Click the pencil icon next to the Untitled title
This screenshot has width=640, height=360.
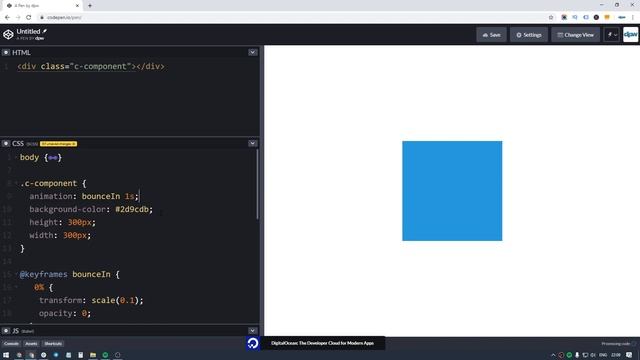[44, 31]
